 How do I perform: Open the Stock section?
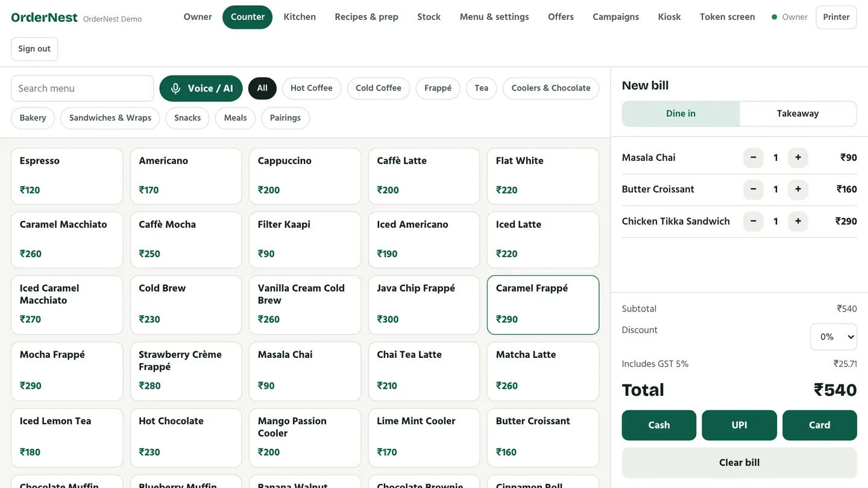tap(429, 17)
